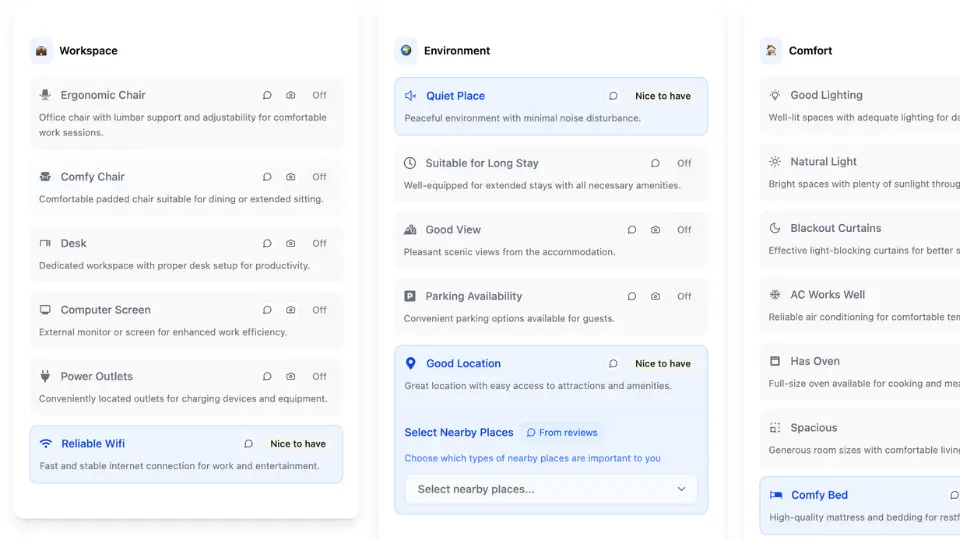Screen dimensions: 960x540
Task: Toggle Good View from Off
Action: pyautogui.click(x=684, y=230)
